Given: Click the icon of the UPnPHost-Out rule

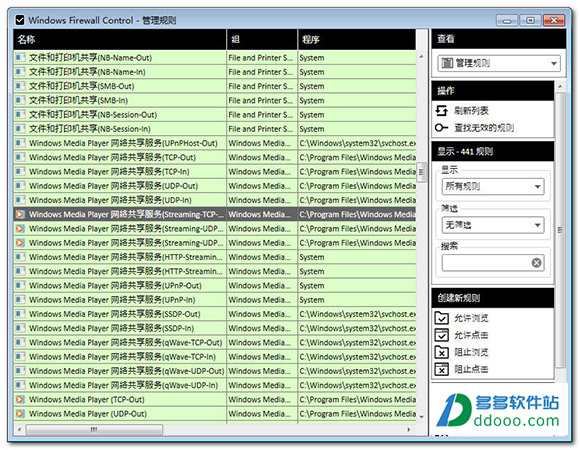Looking at the screenshot, I should click(x=20, y=143).
